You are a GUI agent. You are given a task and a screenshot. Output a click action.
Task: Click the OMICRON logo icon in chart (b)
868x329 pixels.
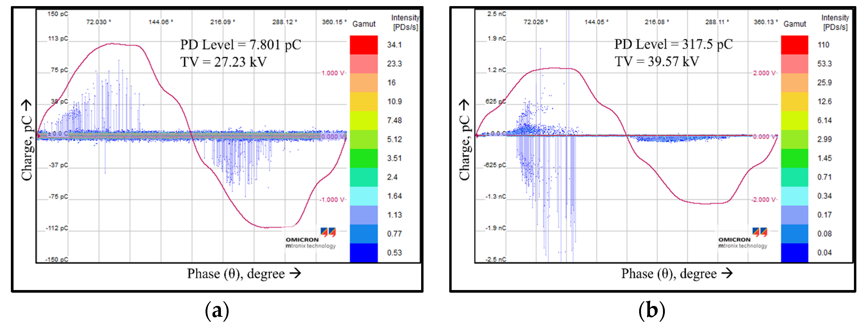click(x=760, y=232)
